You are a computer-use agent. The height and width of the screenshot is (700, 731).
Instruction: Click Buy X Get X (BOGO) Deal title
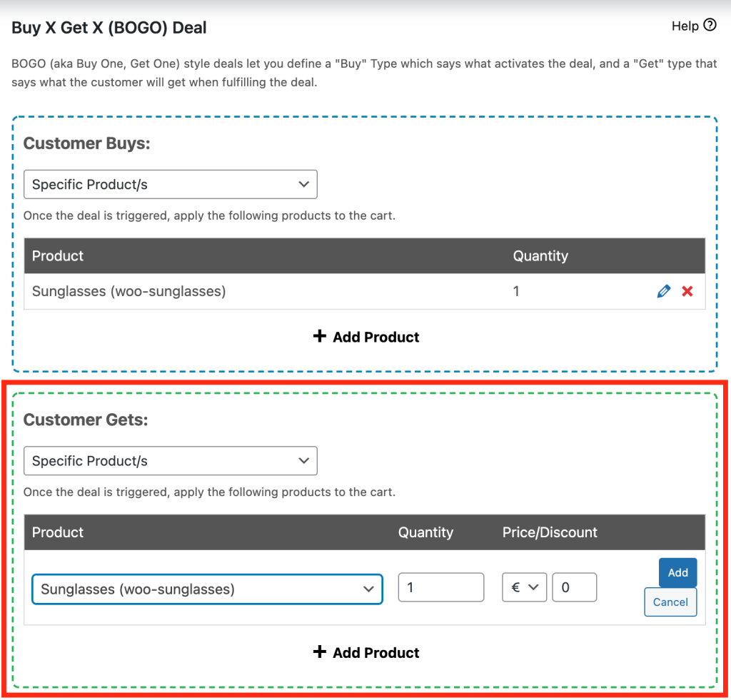109,28
